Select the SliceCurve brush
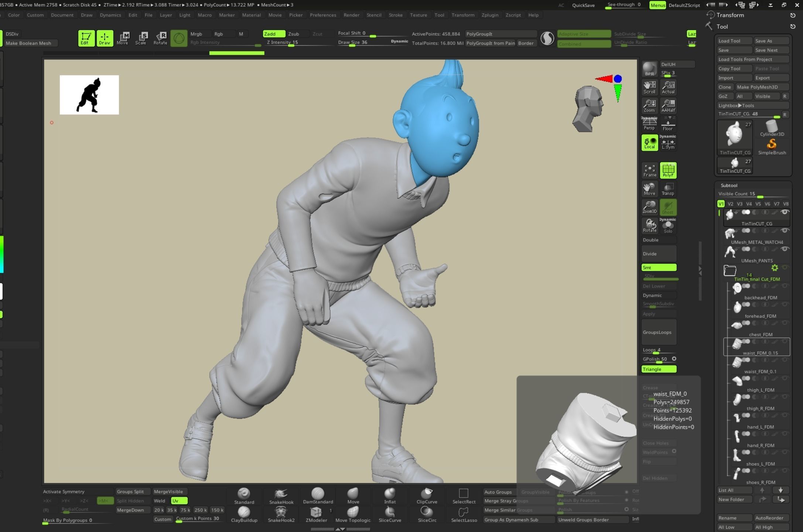This screenshot has height=532, width=803. 390,514
